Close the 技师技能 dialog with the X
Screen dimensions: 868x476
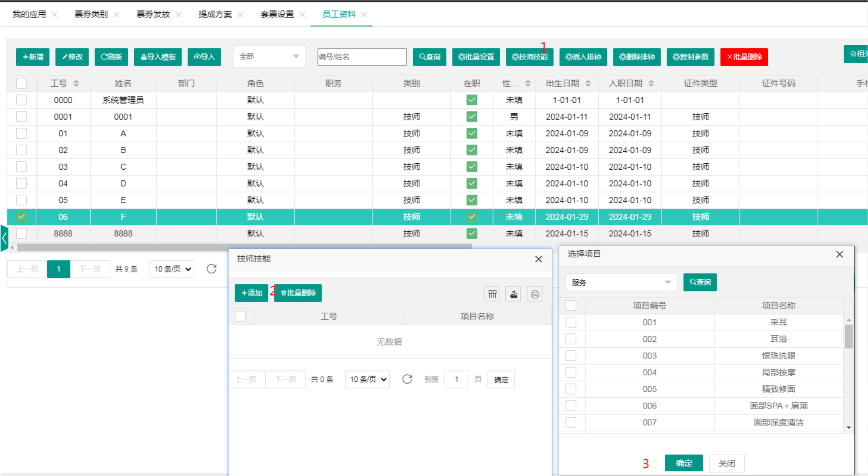click(539, 259)
